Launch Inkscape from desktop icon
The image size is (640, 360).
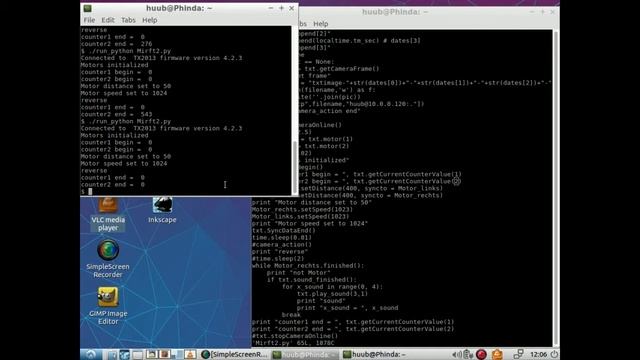pos(162,210)
